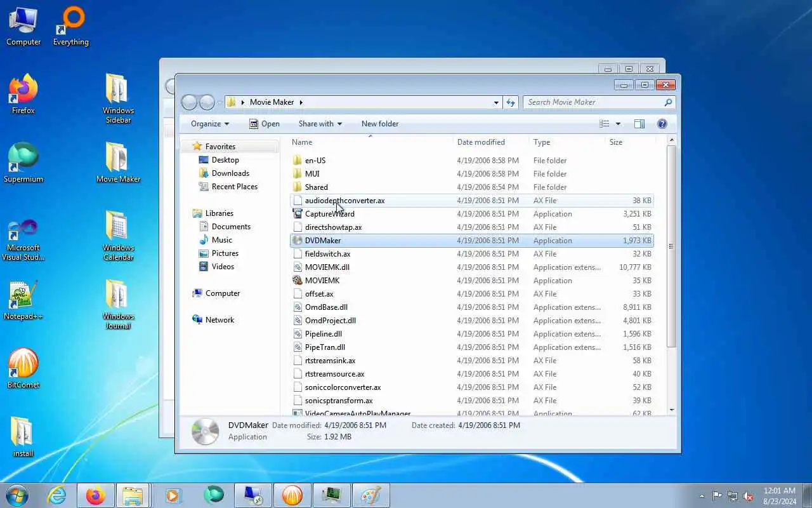Select the Pipeline.dll file

coord(471,334)
